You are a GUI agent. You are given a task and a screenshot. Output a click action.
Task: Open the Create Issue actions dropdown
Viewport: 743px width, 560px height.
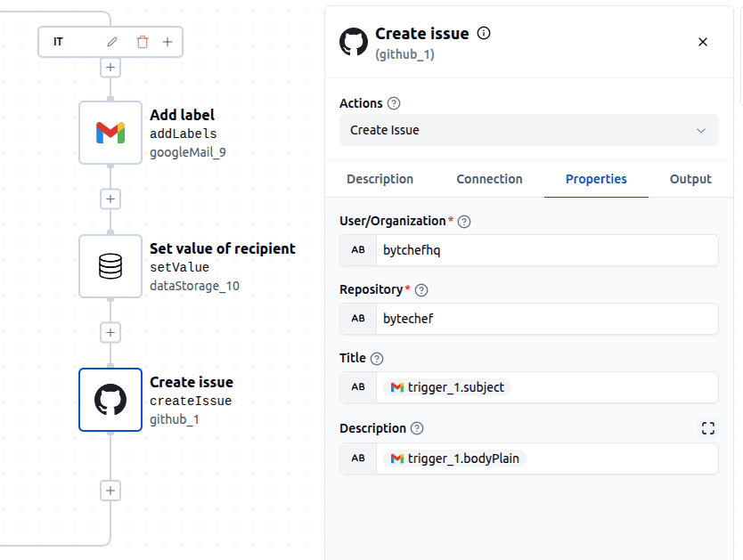(528, 130)
